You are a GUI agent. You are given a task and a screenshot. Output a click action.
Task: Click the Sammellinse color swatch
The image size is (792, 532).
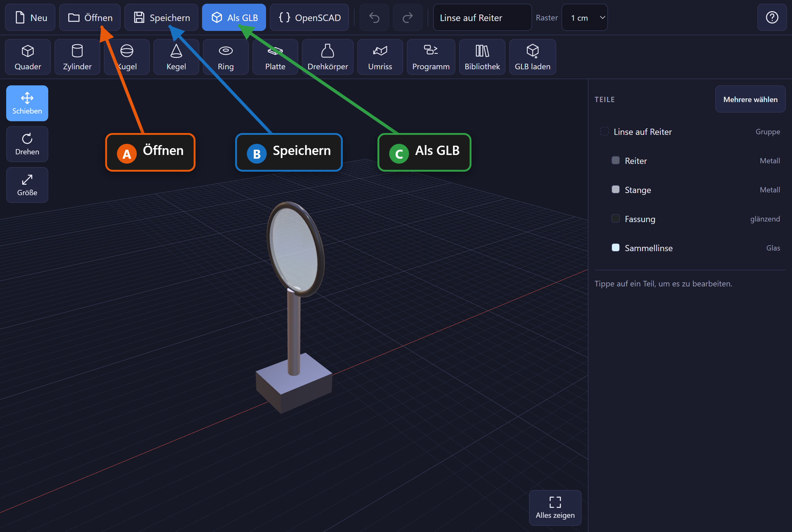coord(616,248)
